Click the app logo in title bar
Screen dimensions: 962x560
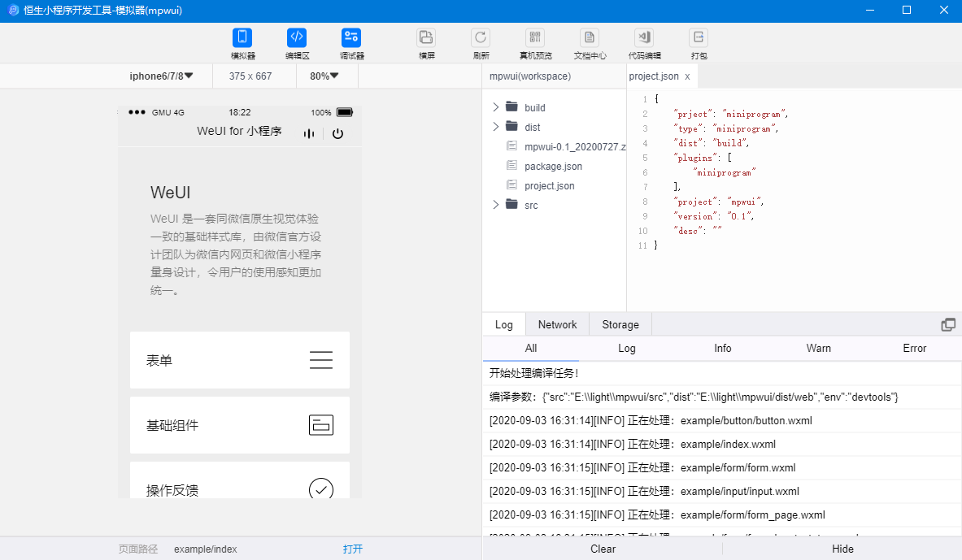pos(14,11)
